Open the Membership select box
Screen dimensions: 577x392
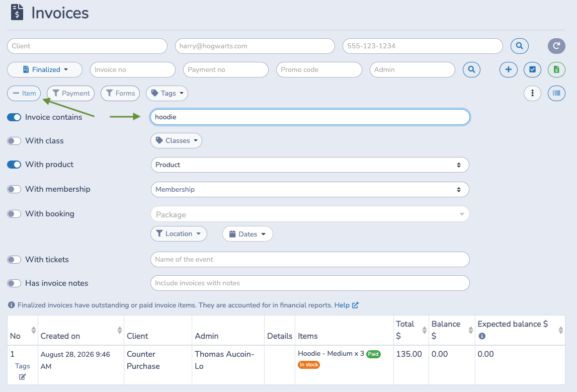click(310, 189)
